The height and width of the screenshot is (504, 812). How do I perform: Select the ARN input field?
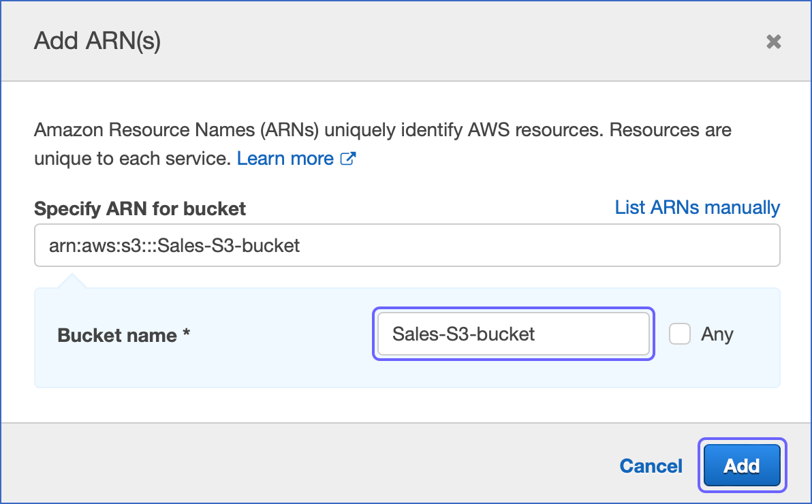pyautogui.click(x=407, y=245)
